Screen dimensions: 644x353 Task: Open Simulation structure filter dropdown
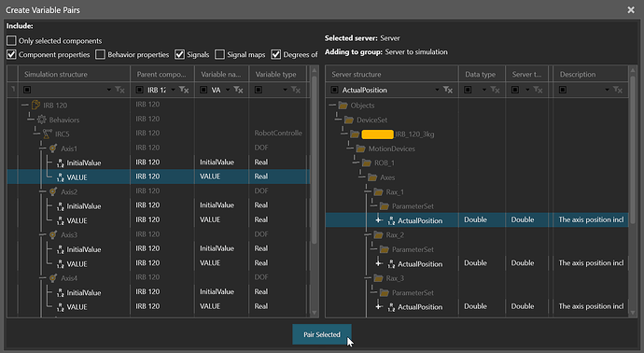[109, 90]
